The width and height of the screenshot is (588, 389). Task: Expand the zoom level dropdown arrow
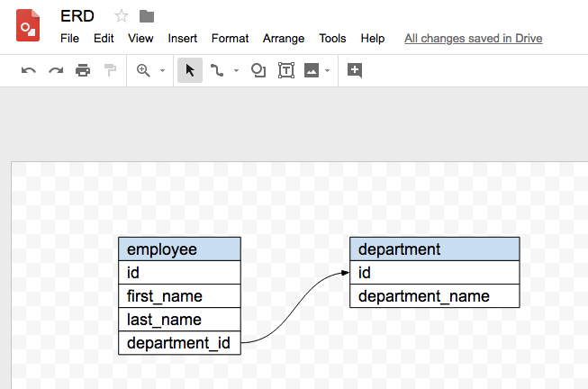[162, 70]
